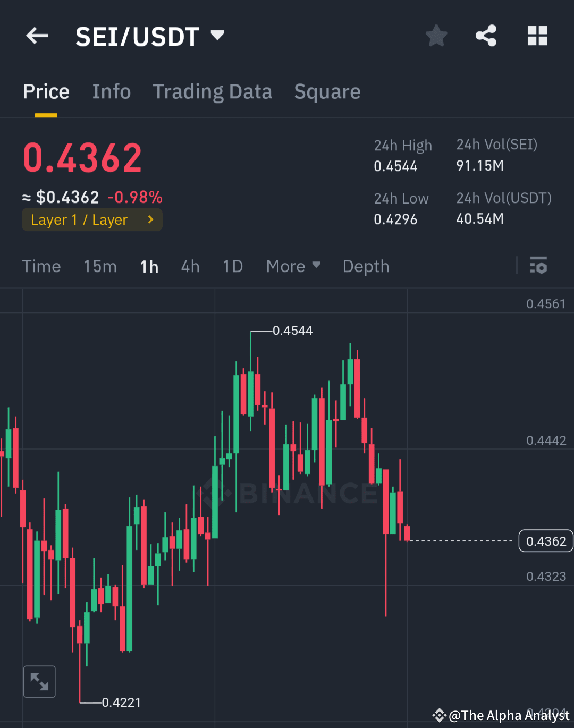
Task: Select the 15m timeframe
Action: click(100, 266)
